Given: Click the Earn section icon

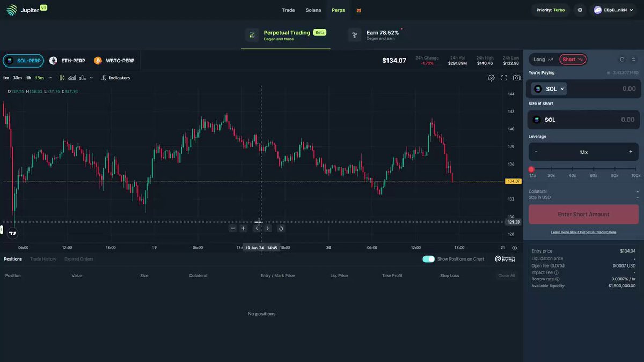Looking at the screenshot, I should pos(354,35).
